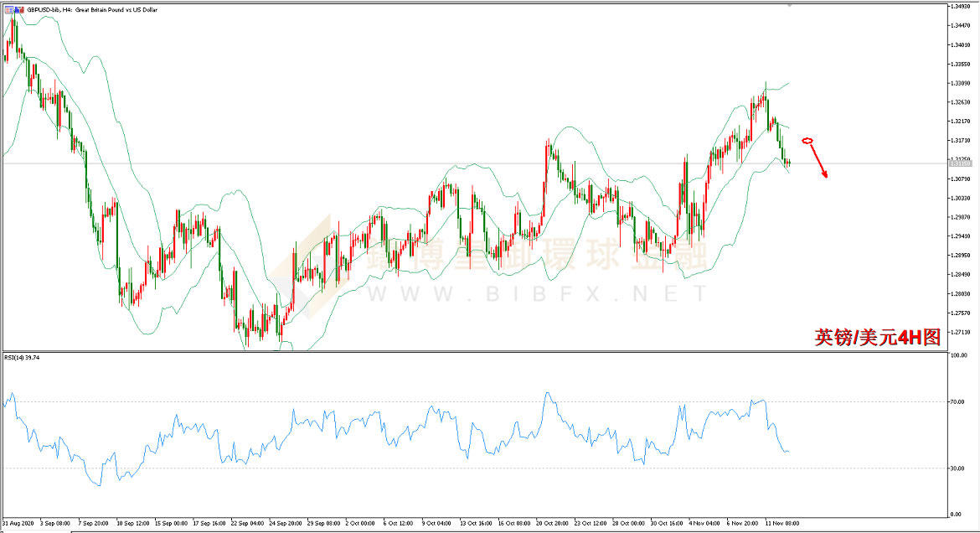Click the 11 Nov 08:00 time label
The height and width of the screenshot is (533, 980).
[x=781, y=523]
